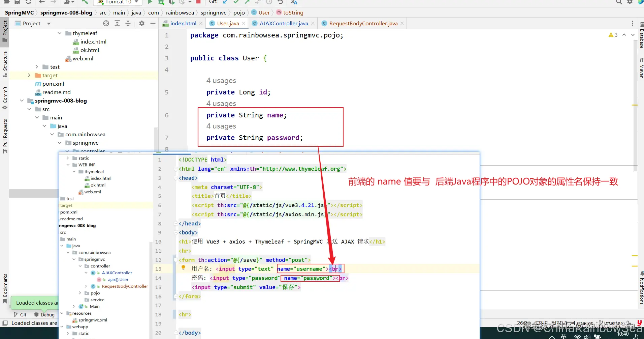644x339 pixels.
Task: Toggle the Structure tool window sidebar button
Action: click(x=5, y=64)
